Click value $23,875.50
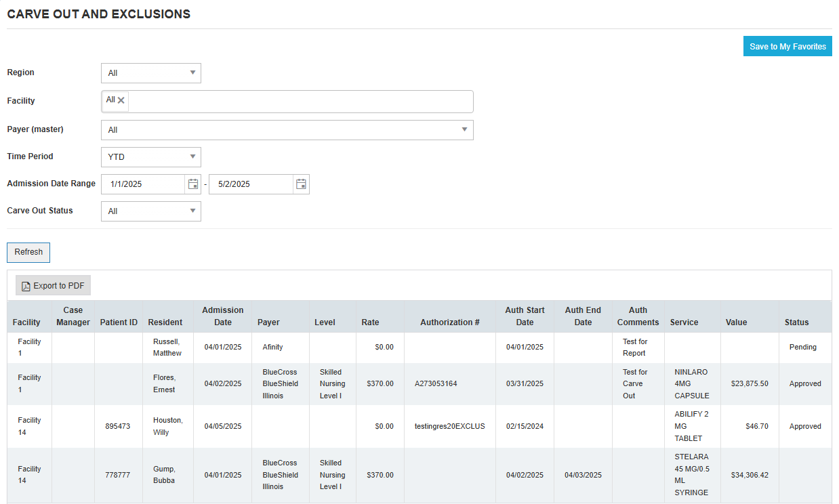The width and height of the screenshot is (839, 504). (750, 384)
